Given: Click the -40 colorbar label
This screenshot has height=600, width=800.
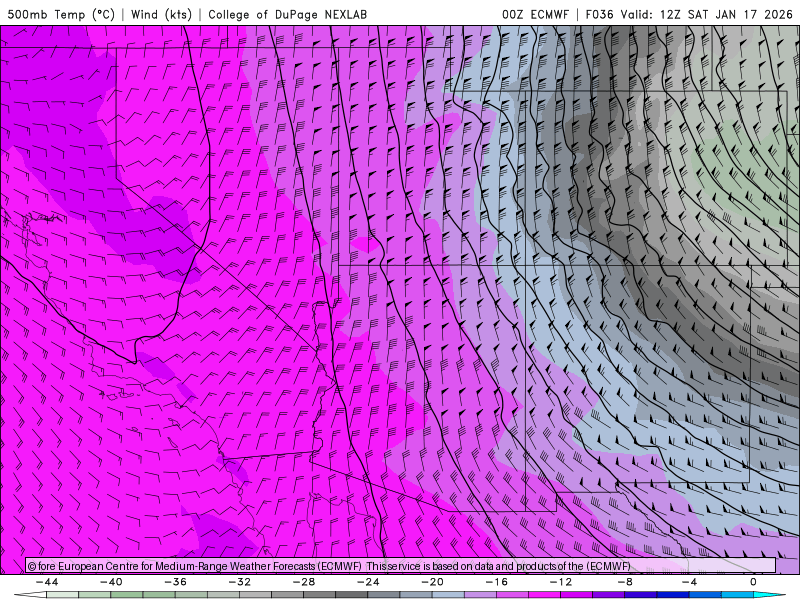Looking at the screenshot, I should tap(111, 582).
